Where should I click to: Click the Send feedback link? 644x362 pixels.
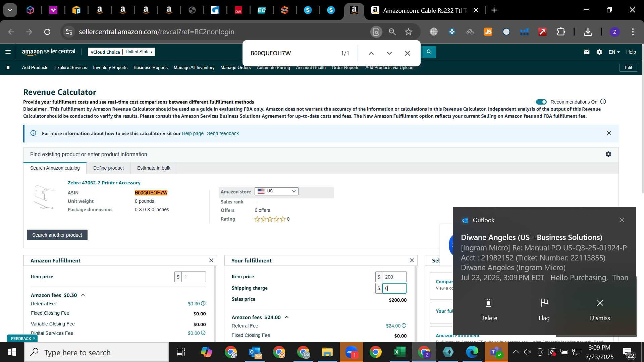[x=223, y=133]
